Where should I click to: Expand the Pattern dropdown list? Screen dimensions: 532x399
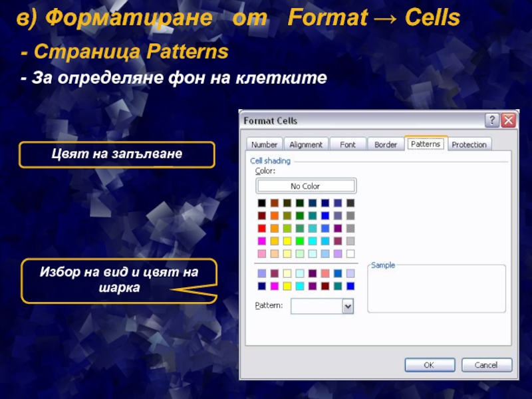coord(347,306)
